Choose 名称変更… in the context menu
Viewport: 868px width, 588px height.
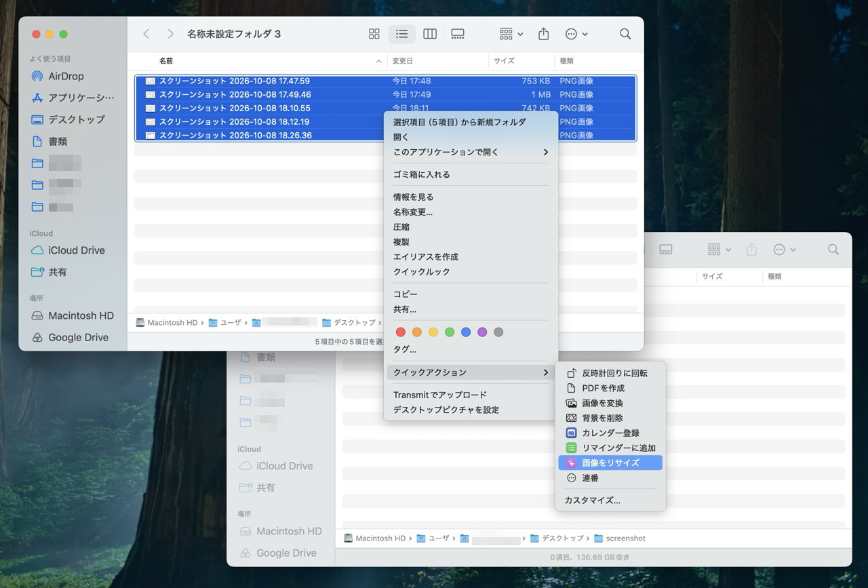point(471,212)
